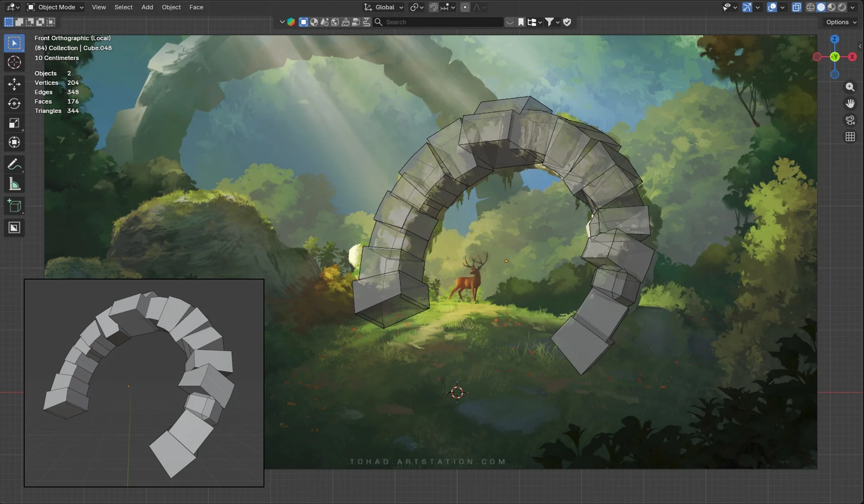Click the colorful hexagon icon
864x504 pixels.
click(x=291, y=22)
